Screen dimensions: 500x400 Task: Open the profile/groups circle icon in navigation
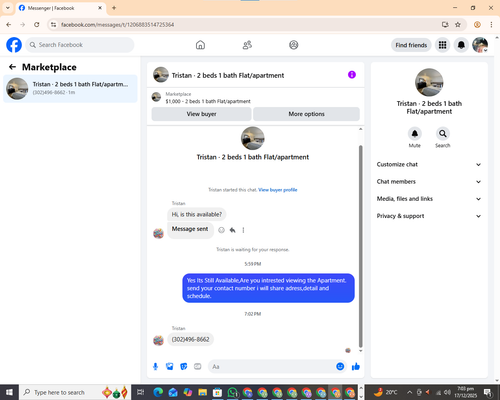tap(294, 45)
